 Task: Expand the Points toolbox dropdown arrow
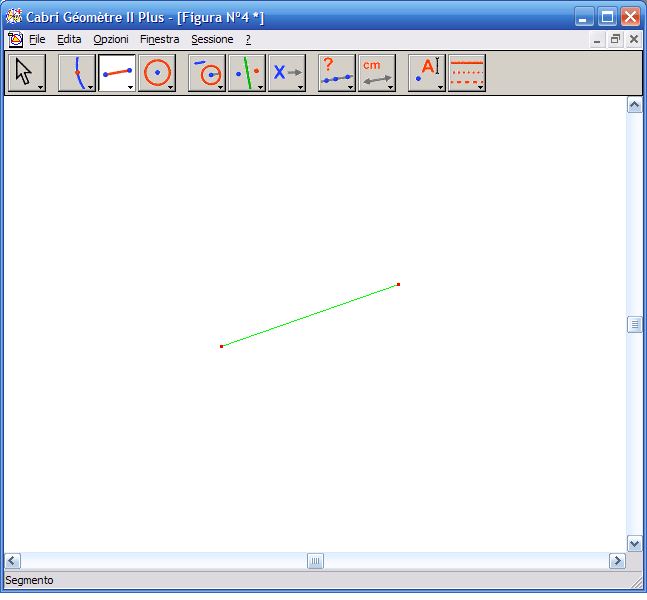pos(90,87)
